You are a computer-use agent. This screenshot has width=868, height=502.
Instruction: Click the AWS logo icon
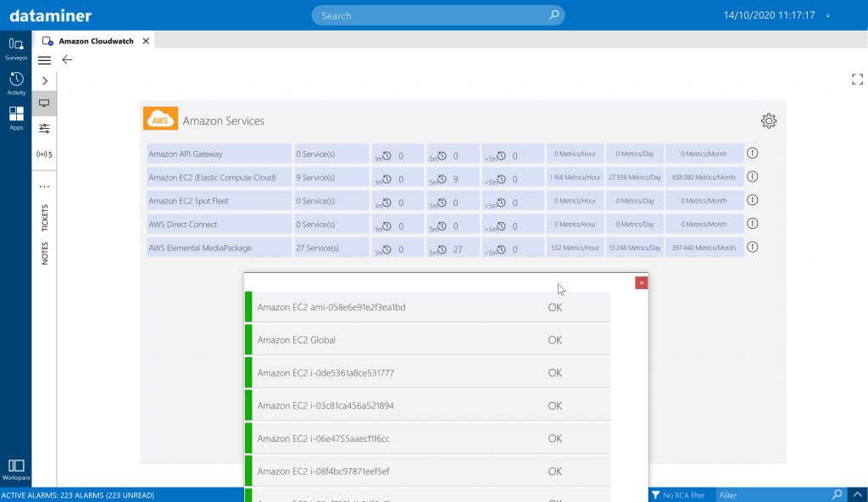(x=160, y=119)
